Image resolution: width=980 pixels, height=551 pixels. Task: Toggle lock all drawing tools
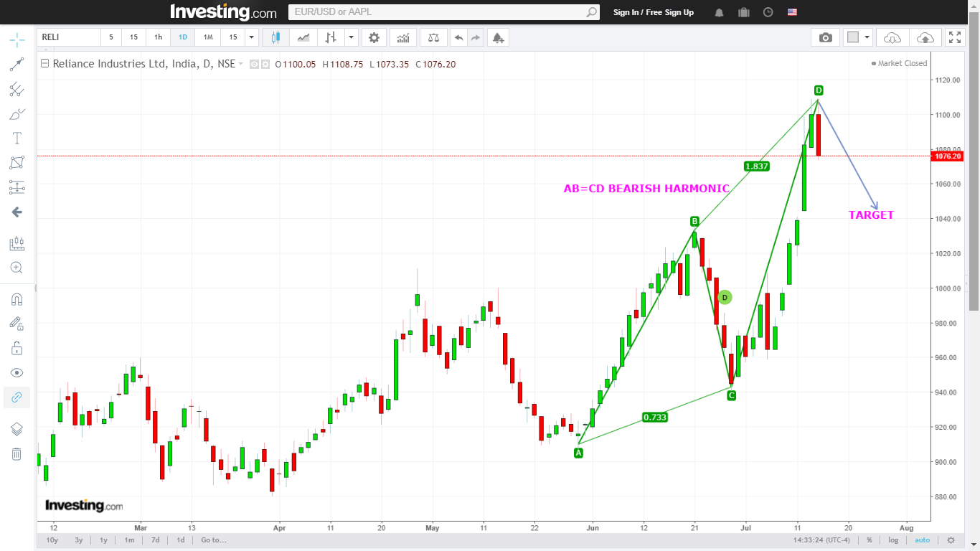click(17, 349)
